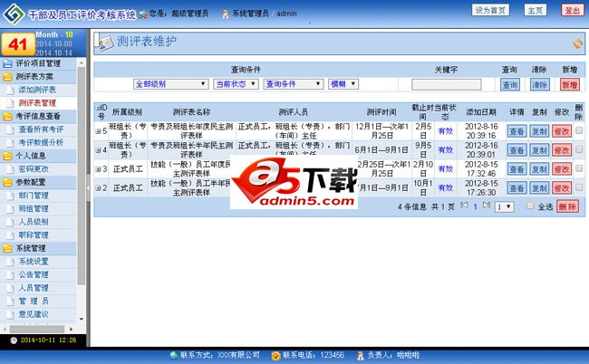Click the notepad icon beside 测评表维护 title

point(105,43)
